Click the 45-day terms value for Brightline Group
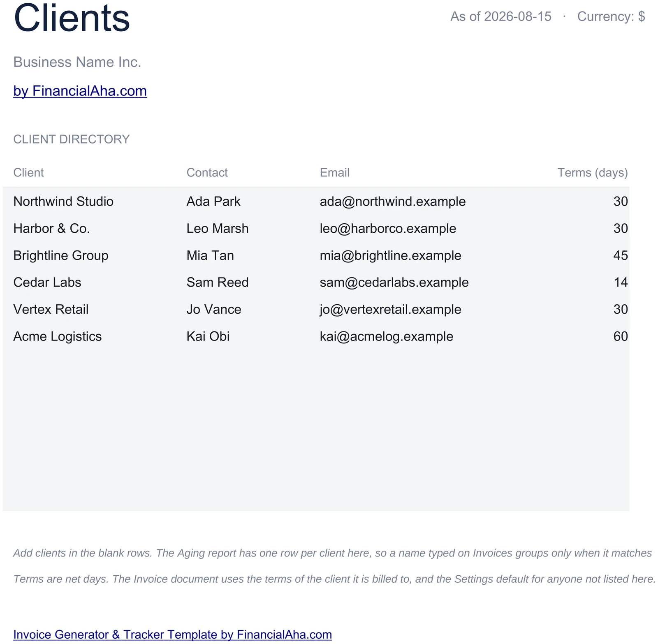Viewport: 658px width, 644px height. point(621,255)
